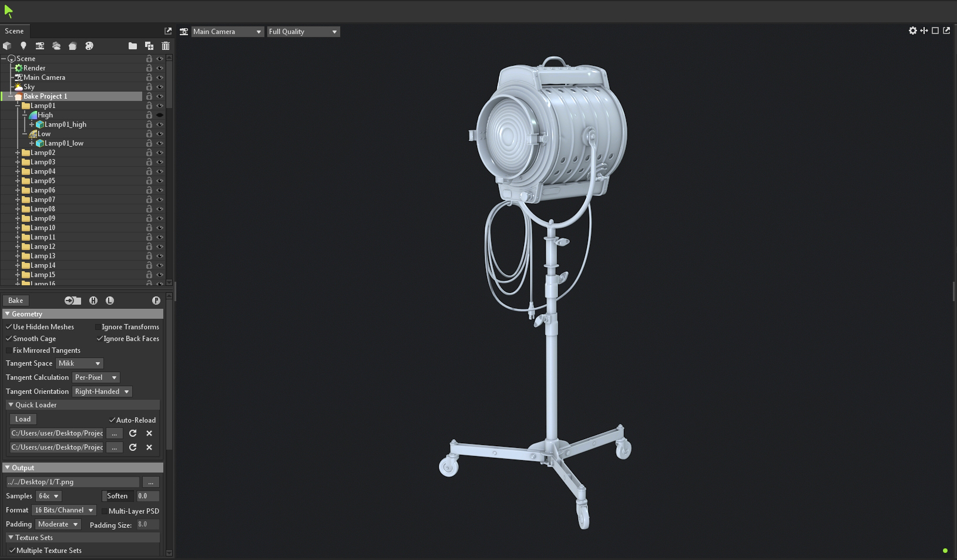Toggle the High poly display (H) icon
The width and height of the screenshot is (957, 560).
93,301
